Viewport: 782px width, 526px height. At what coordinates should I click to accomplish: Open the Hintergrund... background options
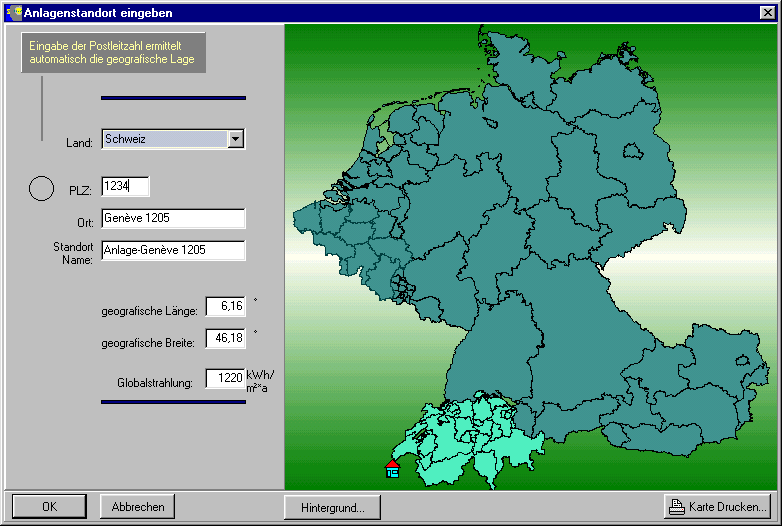[332, 508]
